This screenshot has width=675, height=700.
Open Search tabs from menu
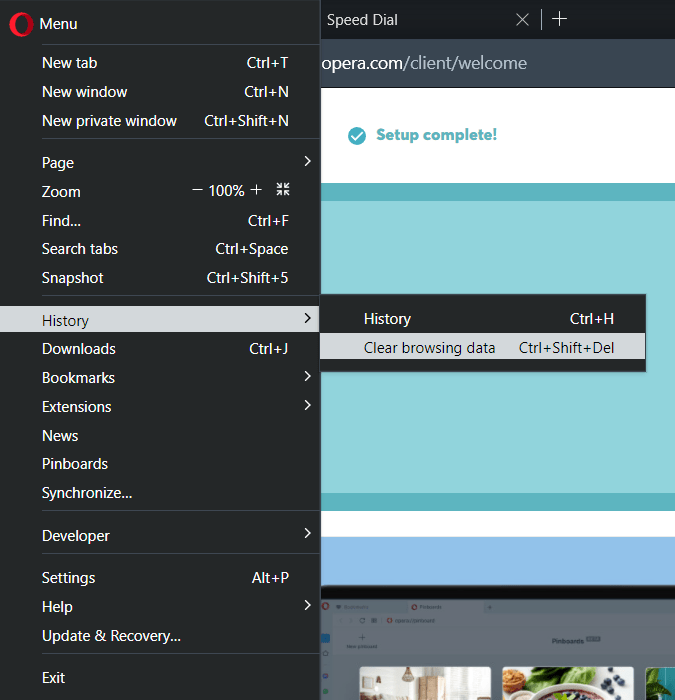coord(160,249)
